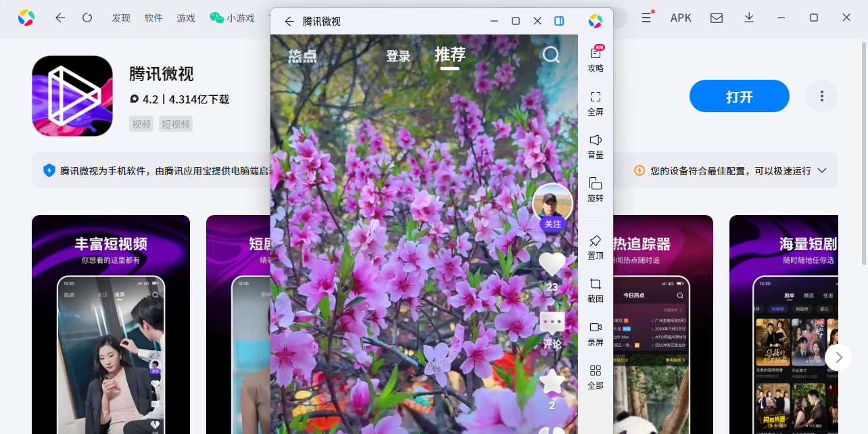The image size is (868, 434).
Task: Open the 丰富短视频 screenshot thumbnail
Action: (x=110, y=324)
